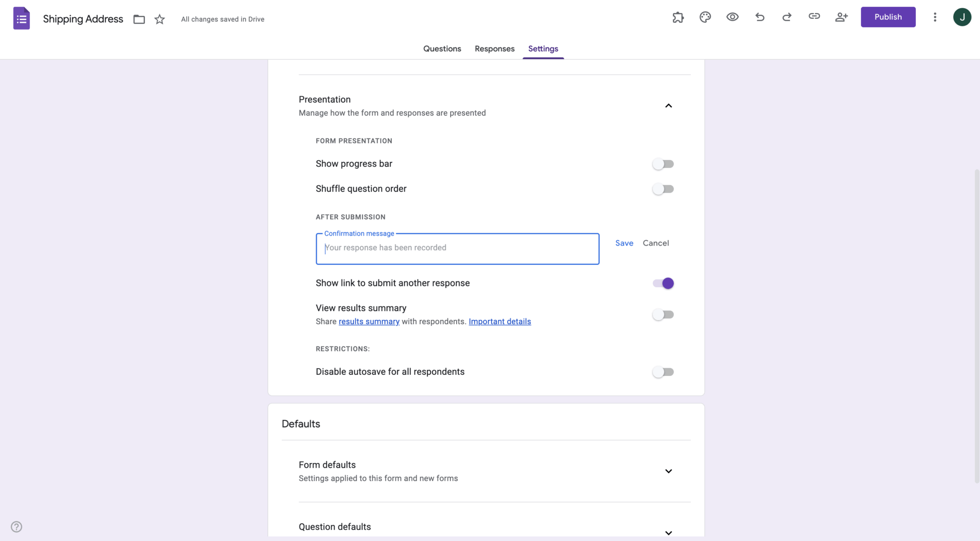Turn on Shuffle question order

coord(663,189)
